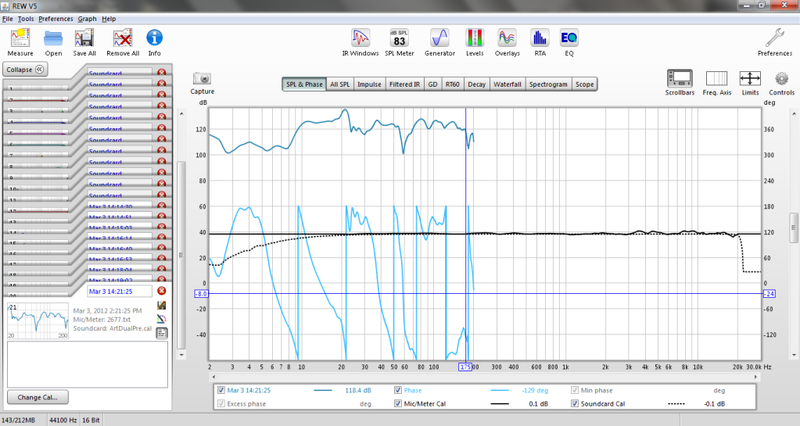Switch to the Impulse tab
This screenshot has height=426, width=800.
point(369,84)
